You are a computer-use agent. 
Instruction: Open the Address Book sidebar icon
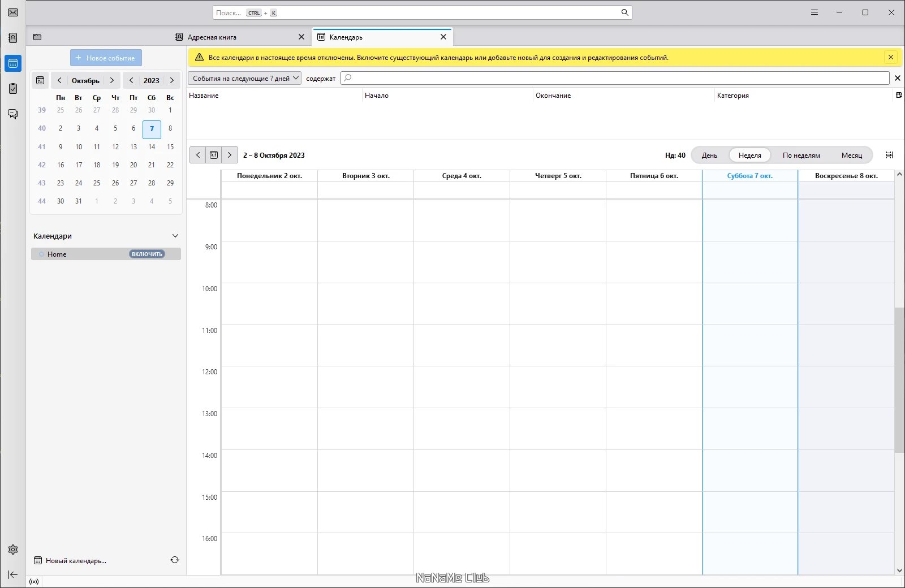(13, 38)
